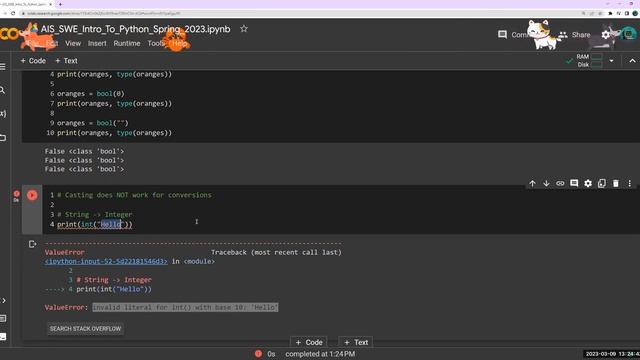Run the casting error cell
The width and height of the screenshot is (640, 360).
(x=32, y=195)
